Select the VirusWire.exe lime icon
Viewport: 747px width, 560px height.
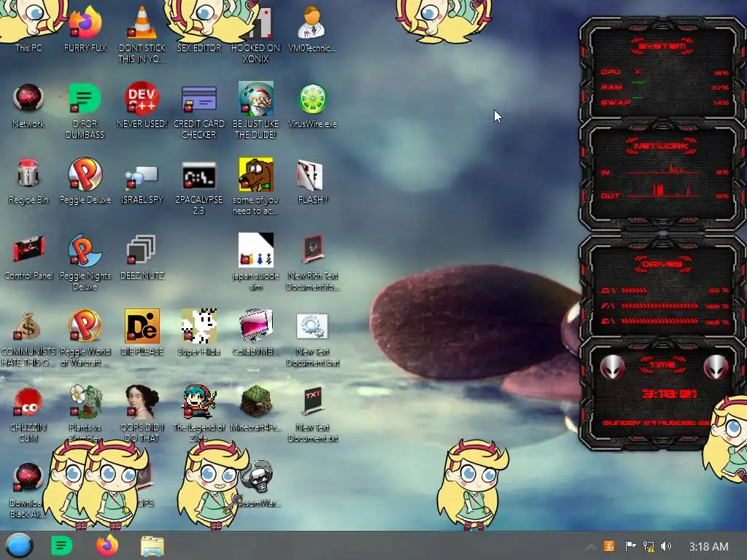(x=312, y=98)
